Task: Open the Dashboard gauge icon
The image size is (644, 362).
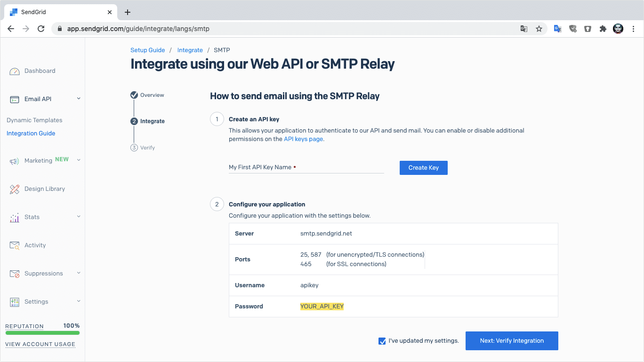Action: click(15, 71)
